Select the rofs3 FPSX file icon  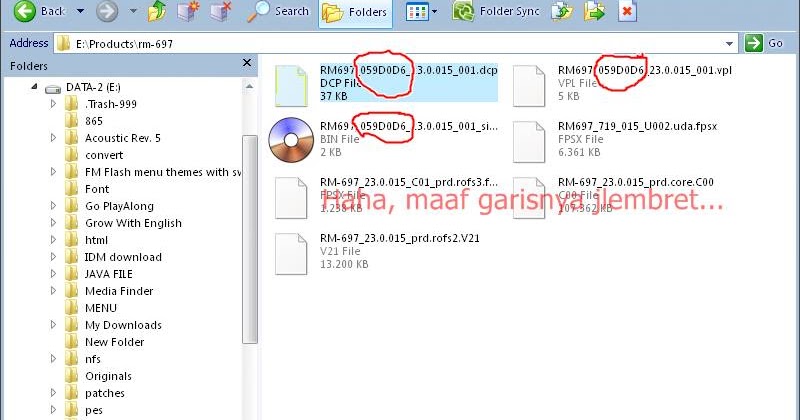291,198
